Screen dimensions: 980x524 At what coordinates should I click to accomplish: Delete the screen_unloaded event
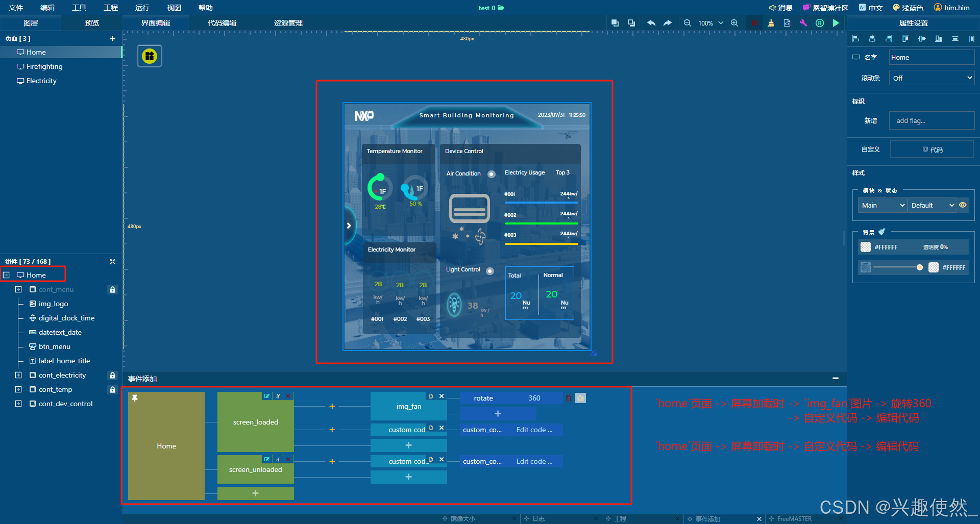point(288,459)
